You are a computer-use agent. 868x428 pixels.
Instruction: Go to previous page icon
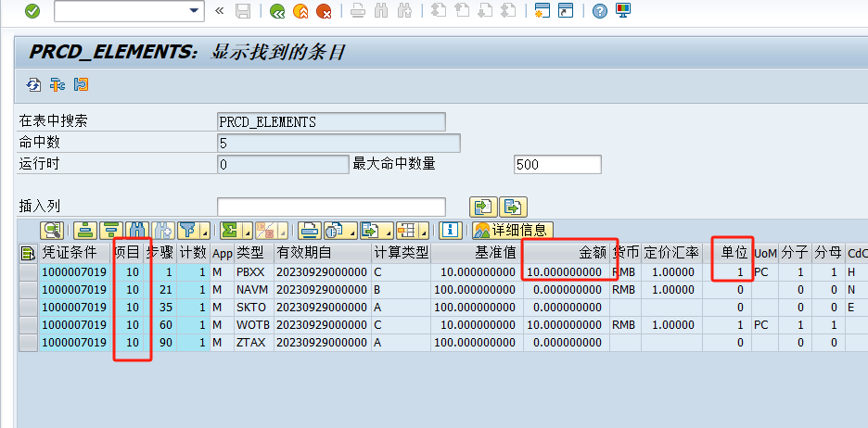(x=462, y=11)
